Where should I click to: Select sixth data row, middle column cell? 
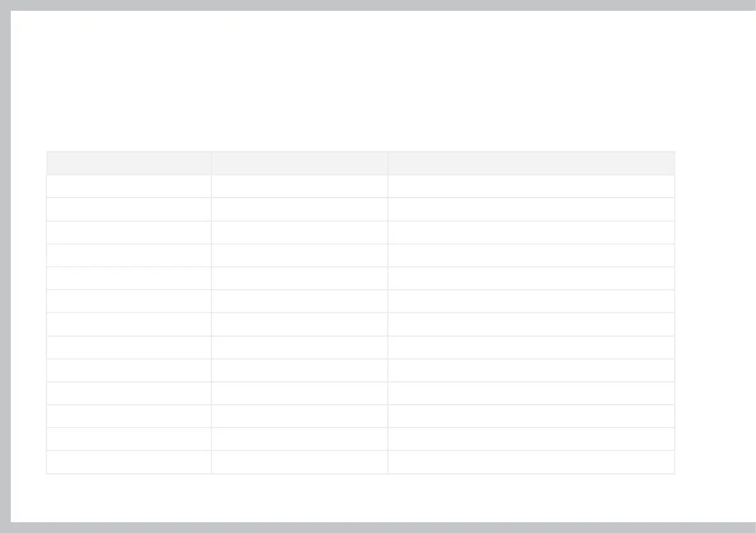coord(299,301)
